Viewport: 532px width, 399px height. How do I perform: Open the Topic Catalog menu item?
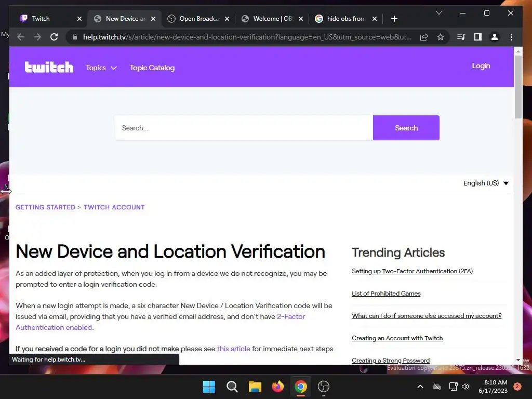point(152,68)
